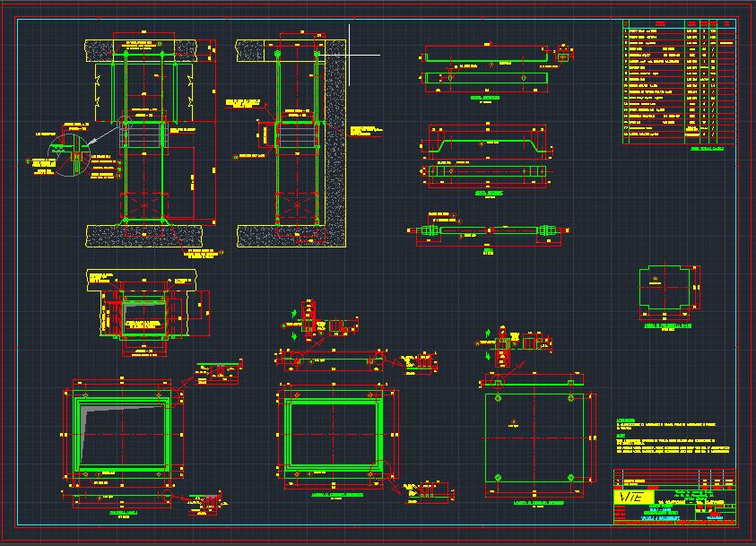Screen dimensions: 756x546
Task: Click the small square section detail beside top bar
Action: [x=563, y=57]
